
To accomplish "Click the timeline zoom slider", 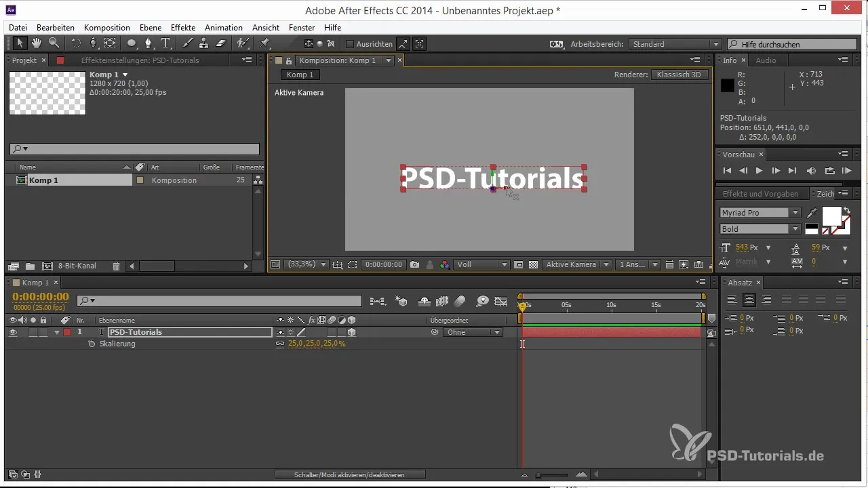I will pyautogui.click(x=552, y=474).
